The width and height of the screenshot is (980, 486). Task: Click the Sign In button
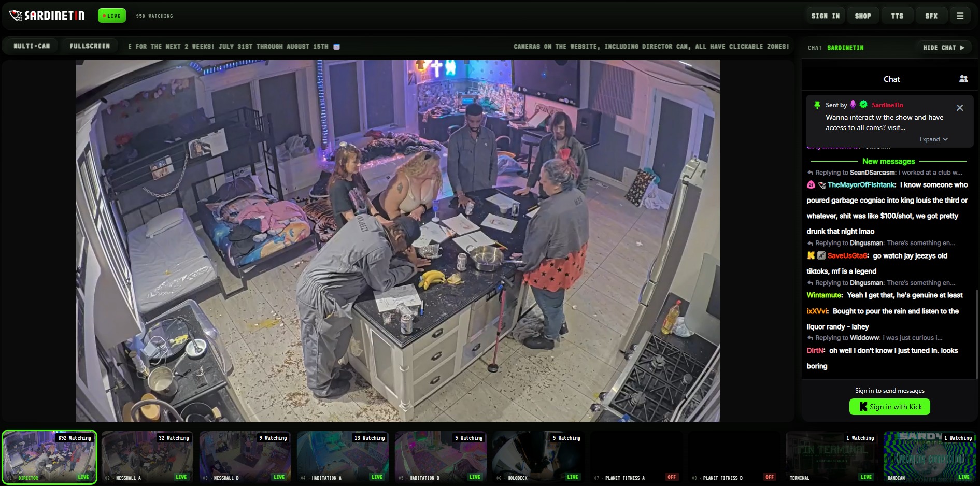[826, 16]
